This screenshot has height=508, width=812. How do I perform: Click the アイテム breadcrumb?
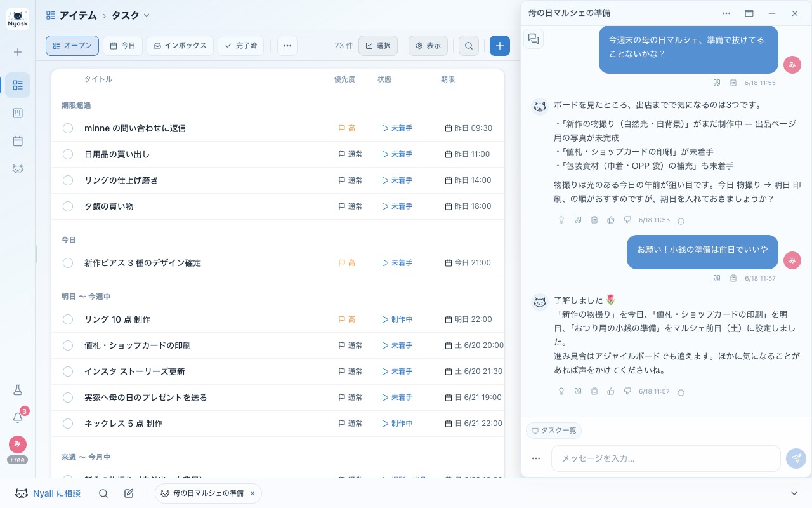pyautogui.click(x=72, y=15)
